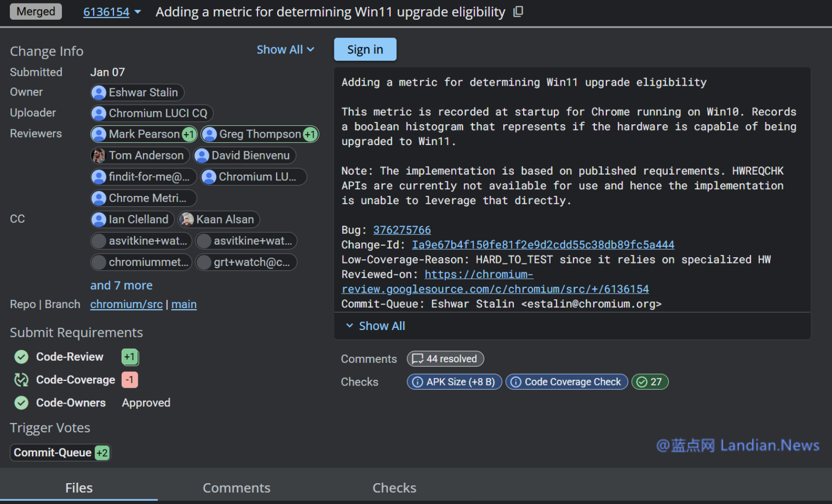Open the chromium/src repo link
832x504 pixels.
tap(126, 304)
